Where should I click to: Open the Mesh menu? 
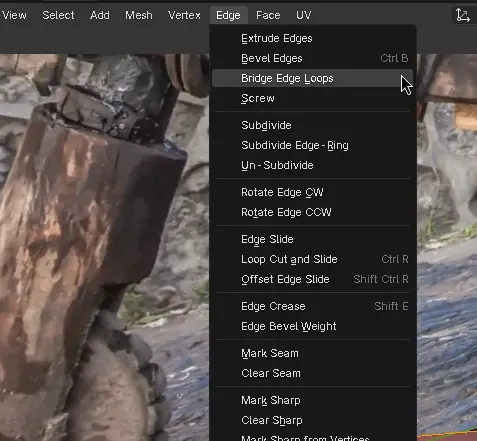point(139,15)
